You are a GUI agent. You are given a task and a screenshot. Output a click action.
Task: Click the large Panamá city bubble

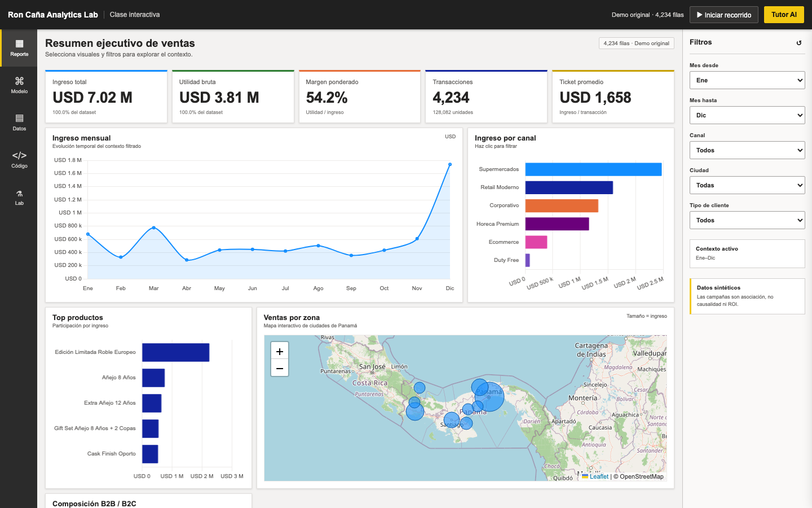tap(489, 396)
